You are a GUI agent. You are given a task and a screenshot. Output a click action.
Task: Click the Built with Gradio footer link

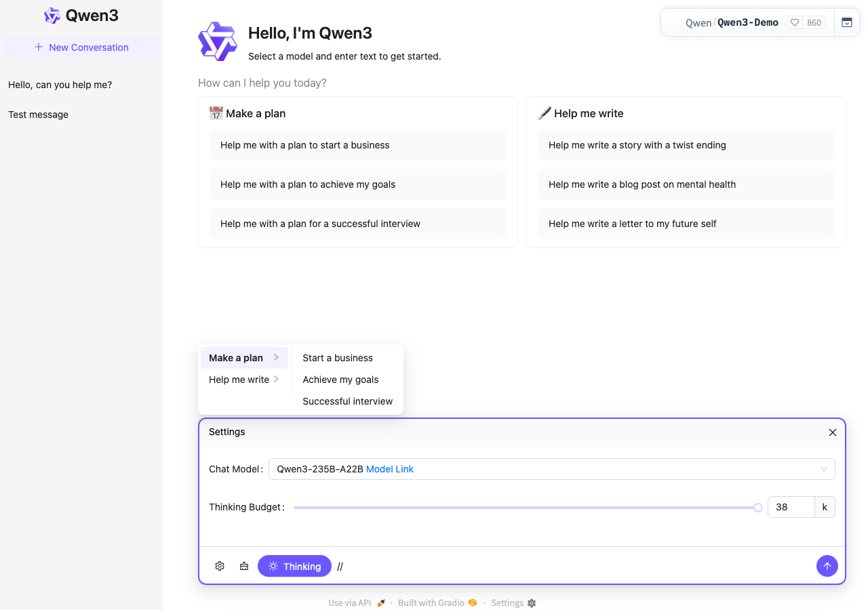pyautogui.click(x=437, y=603)
